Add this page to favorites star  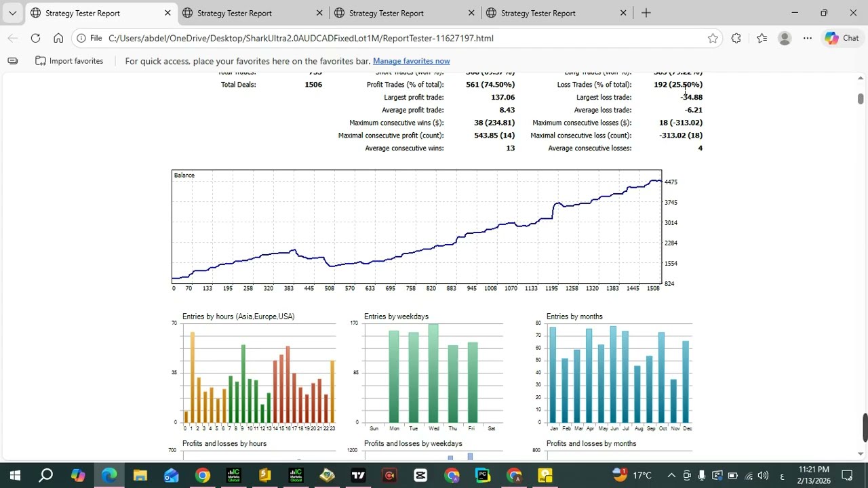[x=713, y=38]
